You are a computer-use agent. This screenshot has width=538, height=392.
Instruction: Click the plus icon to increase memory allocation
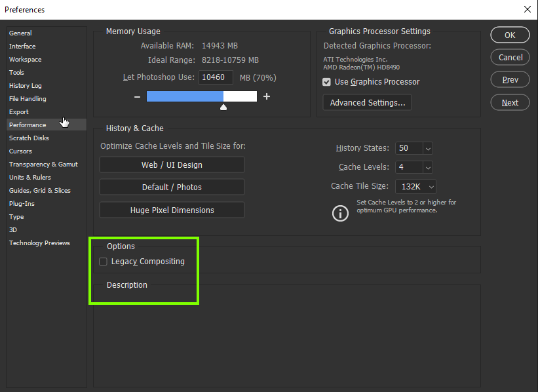(267, 96)
